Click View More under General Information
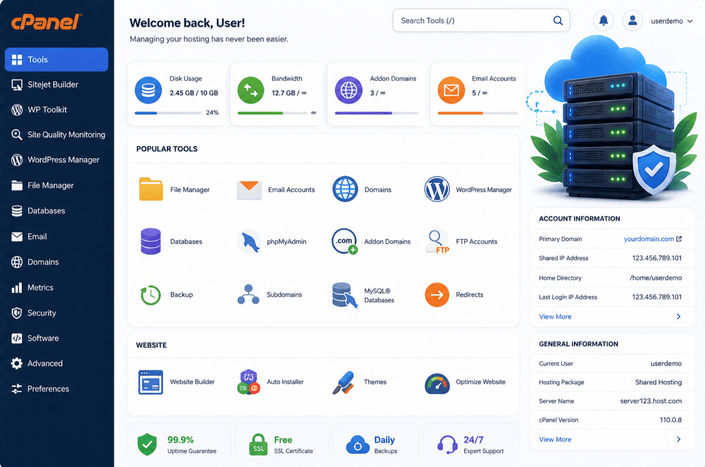The width and height of the screenshot is (705, 467). click(555, 440)
